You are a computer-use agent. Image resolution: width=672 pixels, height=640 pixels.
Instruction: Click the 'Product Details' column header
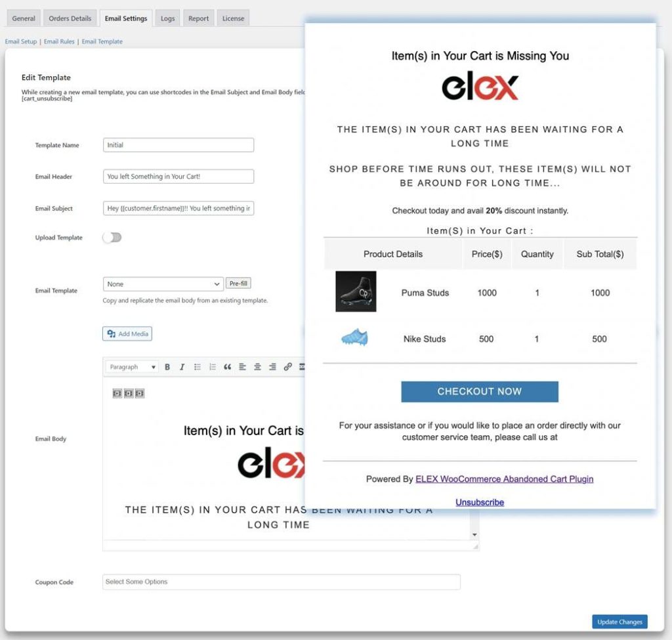click(393, 254)
